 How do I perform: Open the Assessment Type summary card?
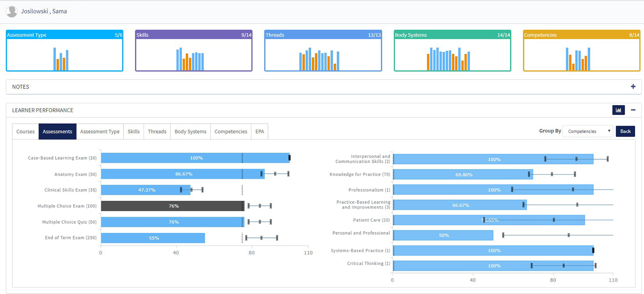(x=65, y=51)
